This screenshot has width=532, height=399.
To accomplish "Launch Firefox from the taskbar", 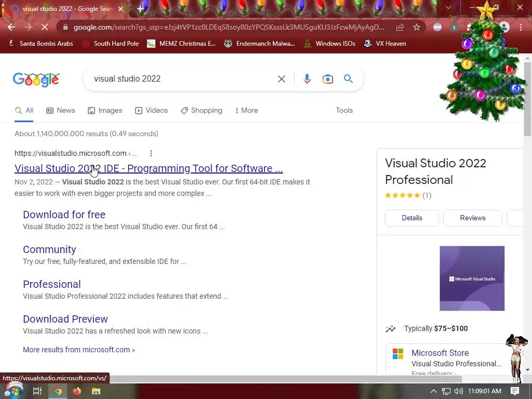I will pyautogui.click(x=77, y=391).
